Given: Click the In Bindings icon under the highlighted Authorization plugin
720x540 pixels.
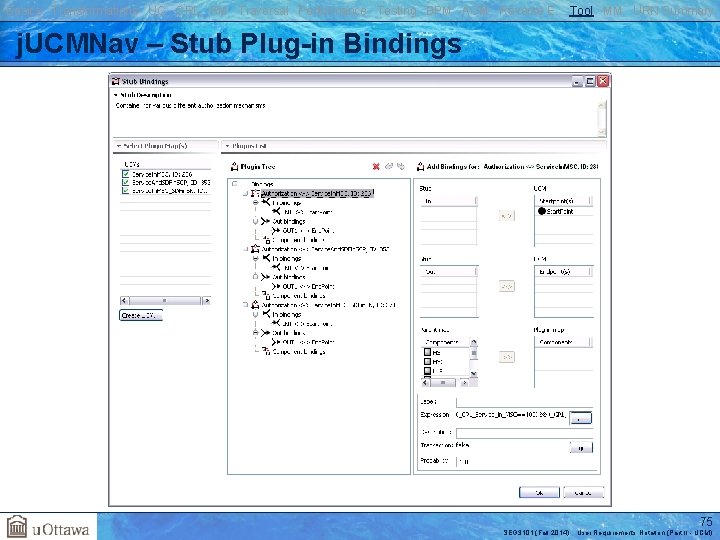Looking at the screenshot, I should (x=266, y=202).
